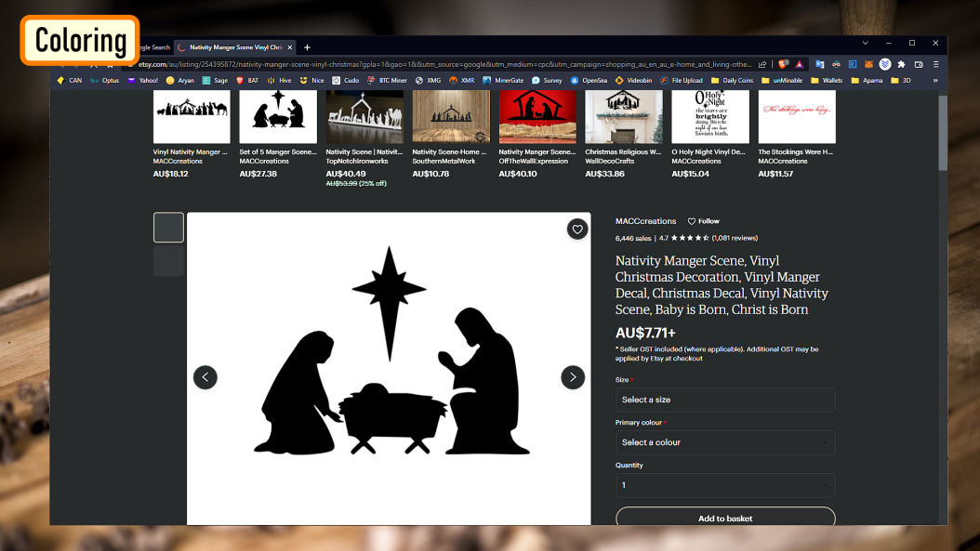
Task: Favourite the item with heart on image
Action: pos(576,230)
